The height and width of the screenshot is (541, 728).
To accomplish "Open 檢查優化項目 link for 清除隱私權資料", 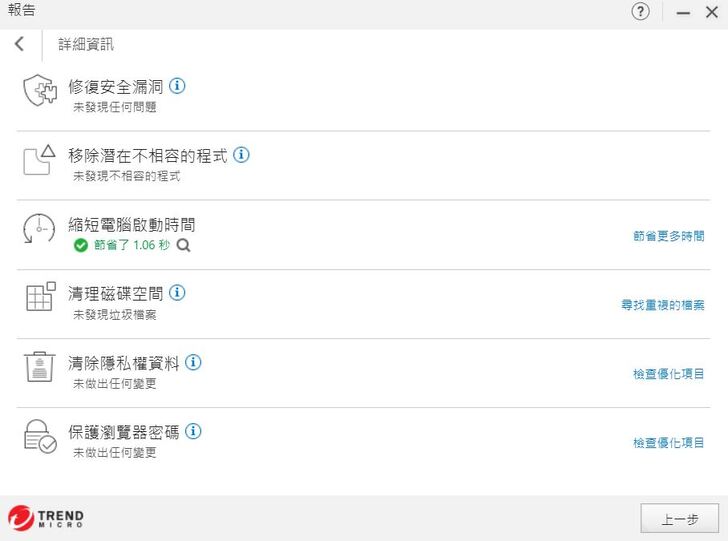I will click(x=668, y=374).
